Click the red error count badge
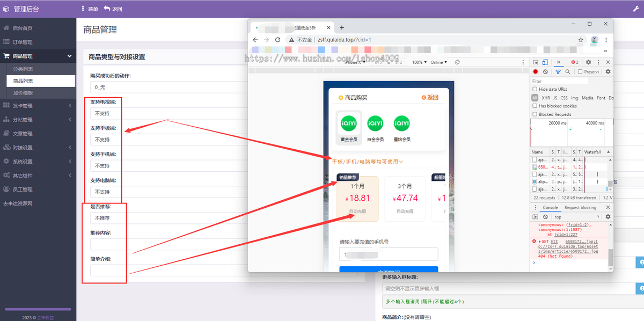644x321 pixels. (x=575, y=62)
